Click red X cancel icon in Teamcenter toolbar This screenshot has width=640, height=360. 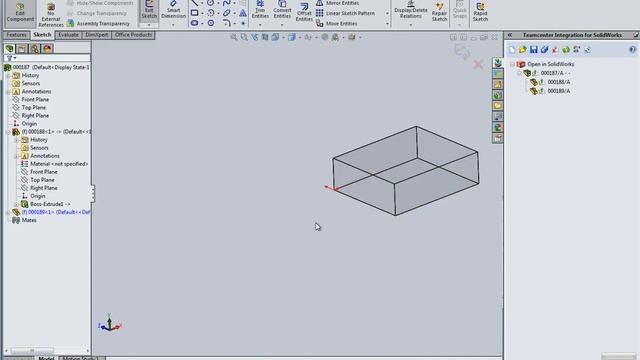555,50
